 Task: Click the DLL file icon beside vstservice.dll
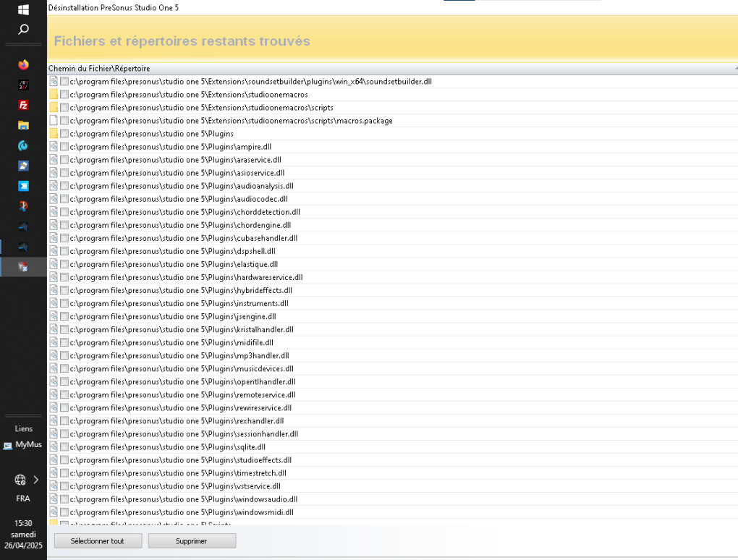pos(54,485)
